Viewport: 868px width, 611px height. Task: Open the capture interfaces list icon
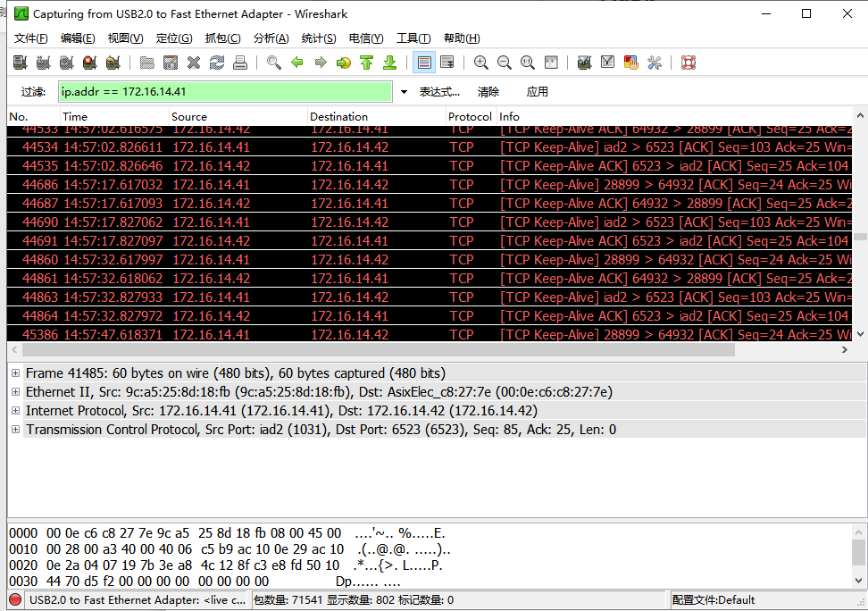pos(20,63)
